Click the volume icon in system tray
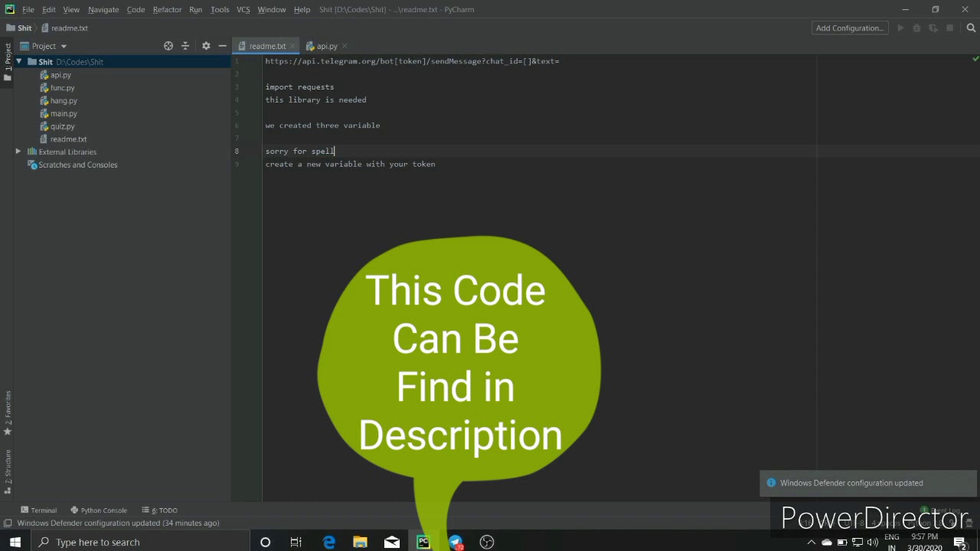Viewport: 980px width, 551px height. click(x=873, y=543)
